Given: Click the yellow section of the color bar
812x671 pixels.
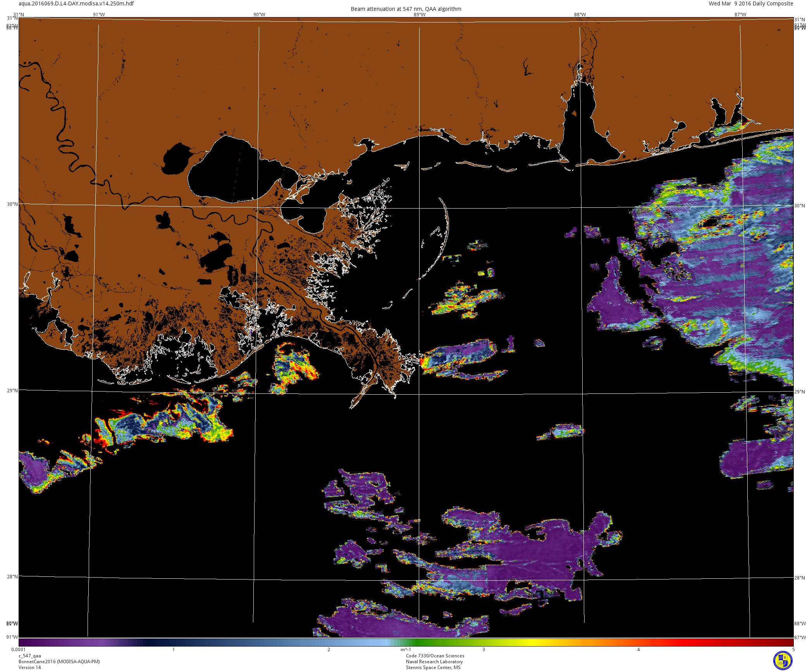Looking at the screenshot, I should click(535, 642).
